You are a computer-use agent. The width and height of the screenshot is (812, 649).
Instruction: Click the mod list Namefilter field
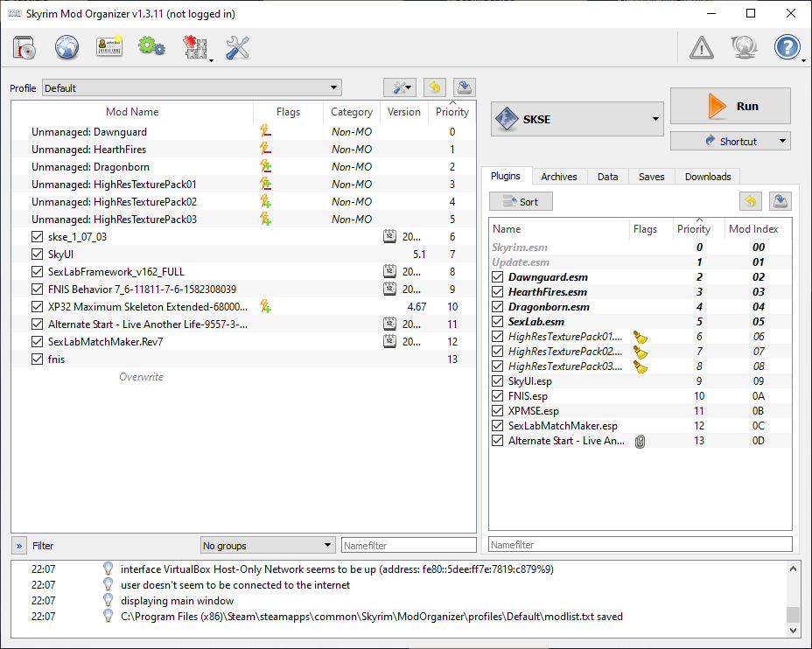[409, 545]
